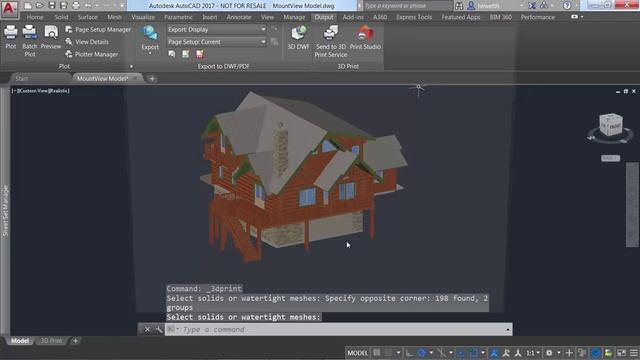Switch to the Insert ribbon tab
This screenshot has width=640, height=360.
(210, 17)
